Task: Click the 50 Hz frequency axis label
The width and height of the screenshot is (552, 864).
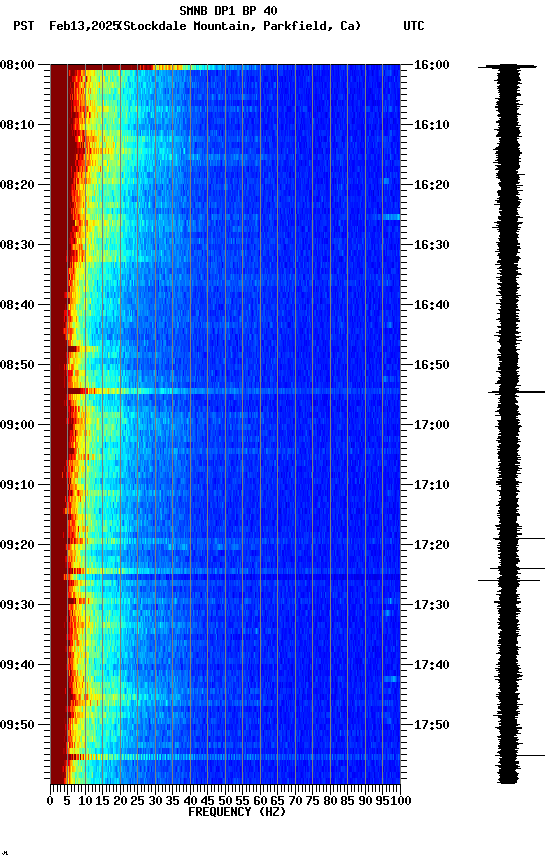Action: (225, 801)
